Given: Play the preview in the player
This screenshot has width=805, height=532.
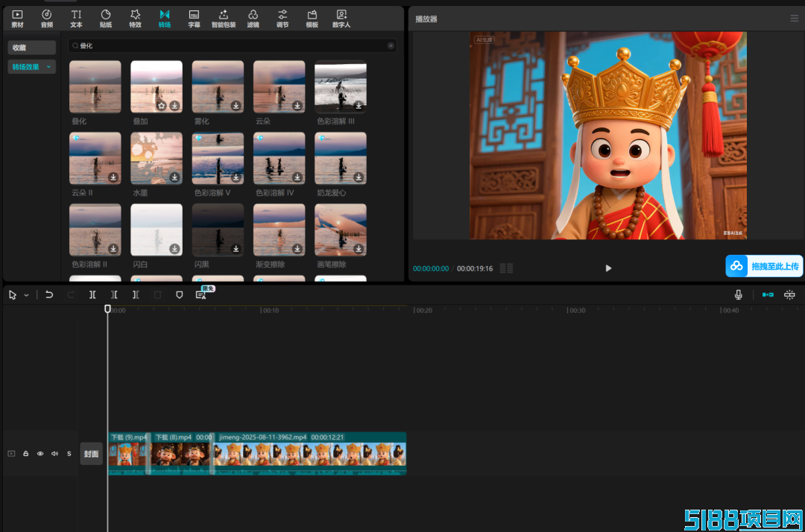Looking at the screenshot, I should 608,267.
